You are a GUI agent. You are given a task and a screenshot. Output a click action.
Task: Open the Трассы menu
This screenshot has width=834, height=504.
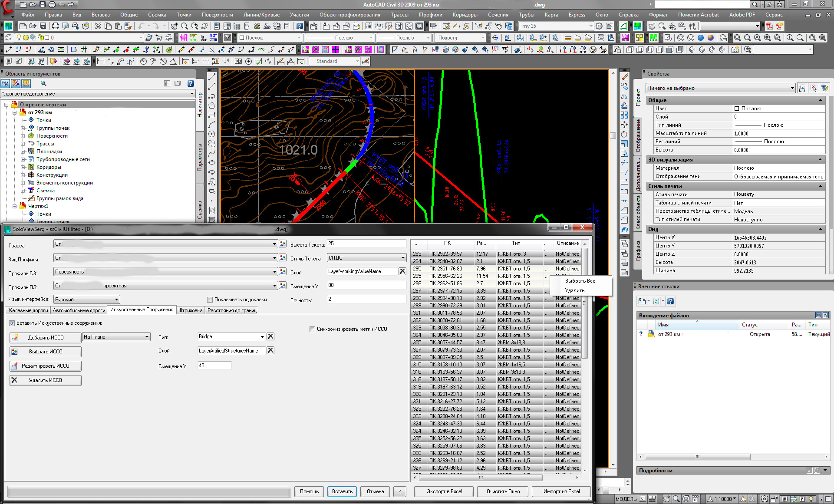399,15
